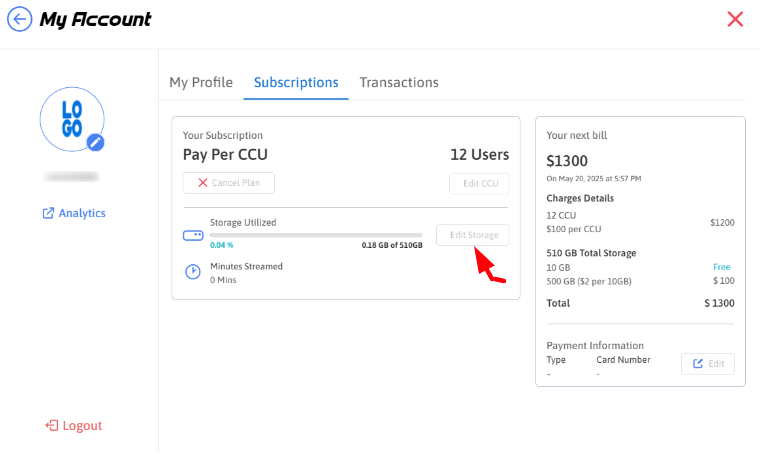Screen dimensions: 760x456
Task: Click the blurred username under the logo
Action: click(71, 177)
